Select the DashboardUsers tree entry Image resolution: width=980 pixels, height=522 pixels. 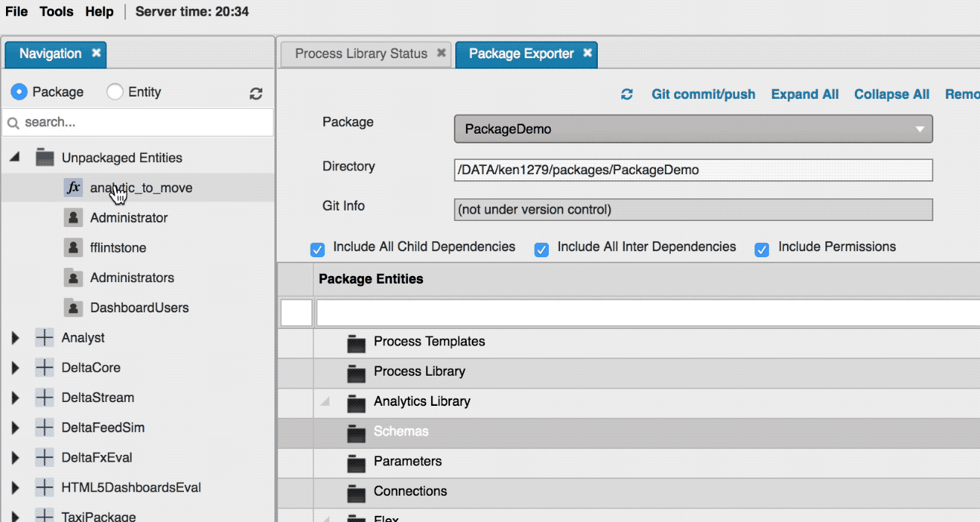139,308
